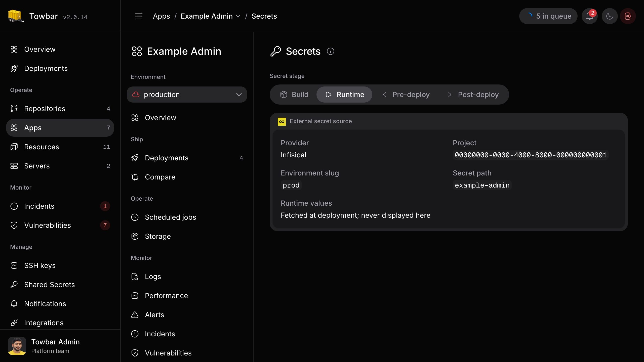This screenshot has height=362, width=644.
Task: Click the Resources cube icon
Action: tap(14, 147)
